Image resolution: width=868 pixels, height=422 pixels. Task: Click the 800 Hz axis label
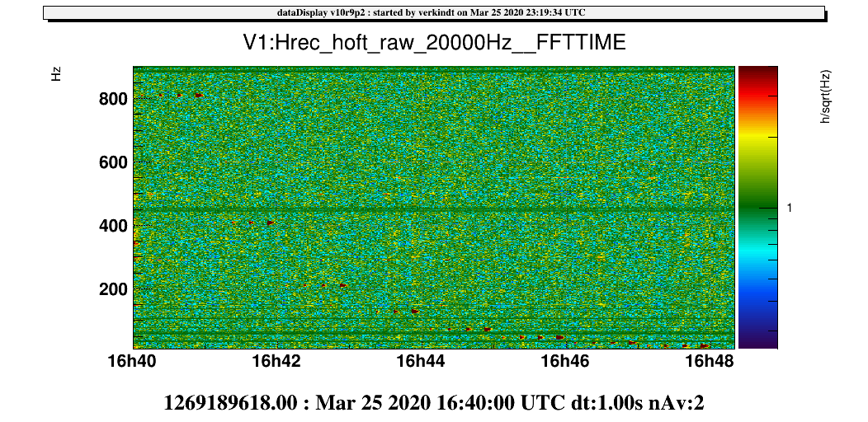[x=114, y=100]
